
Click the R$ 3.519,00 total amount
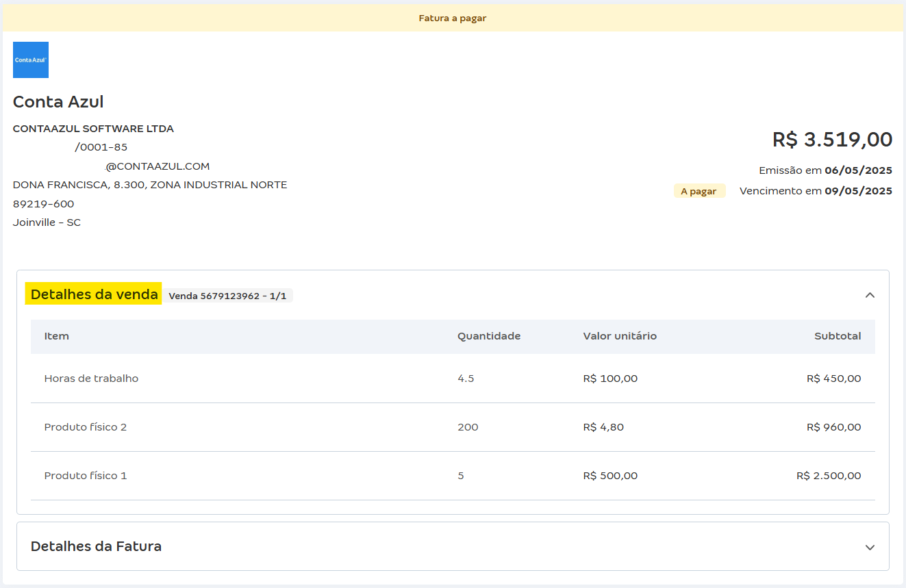[x=832, y=140]
